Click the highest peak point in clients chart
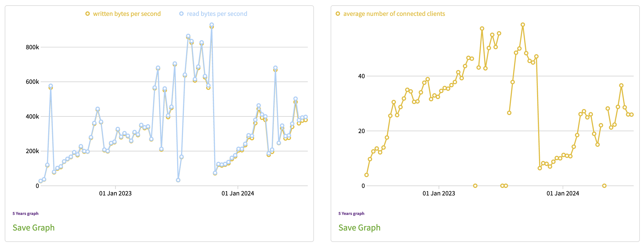This screenshot has height=245, width=644. [x=523, y=25]
